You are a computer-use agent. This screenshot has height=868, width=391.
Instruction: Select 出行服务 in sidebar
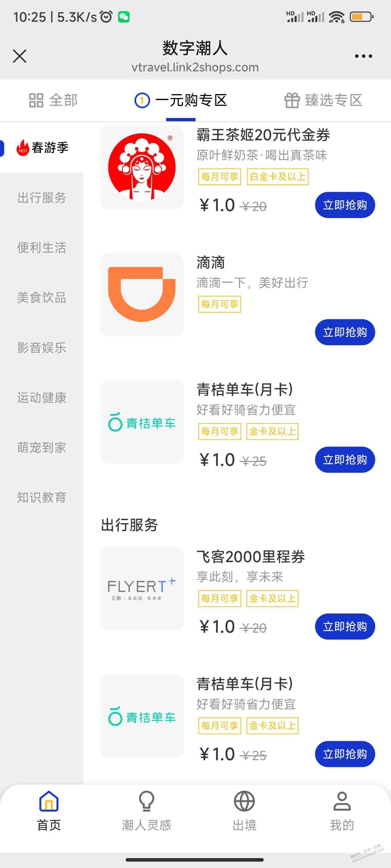coord(42,198)
